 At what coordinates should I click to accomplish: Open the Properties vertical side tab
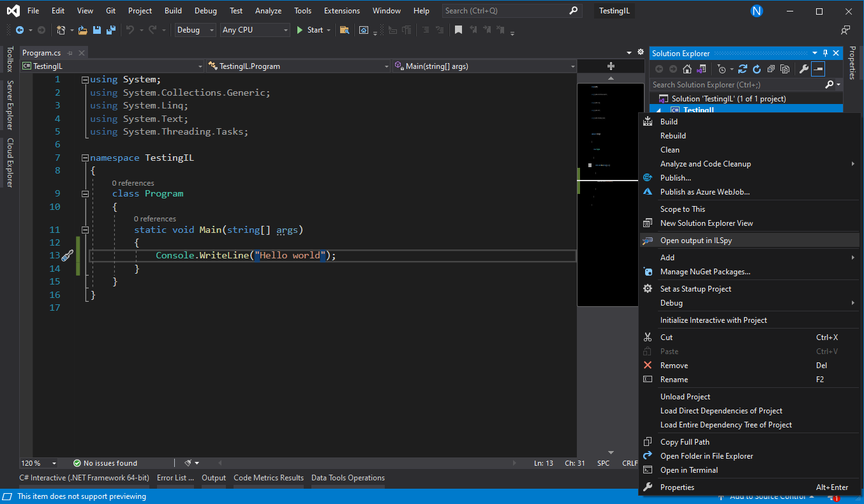coord(851,63)
